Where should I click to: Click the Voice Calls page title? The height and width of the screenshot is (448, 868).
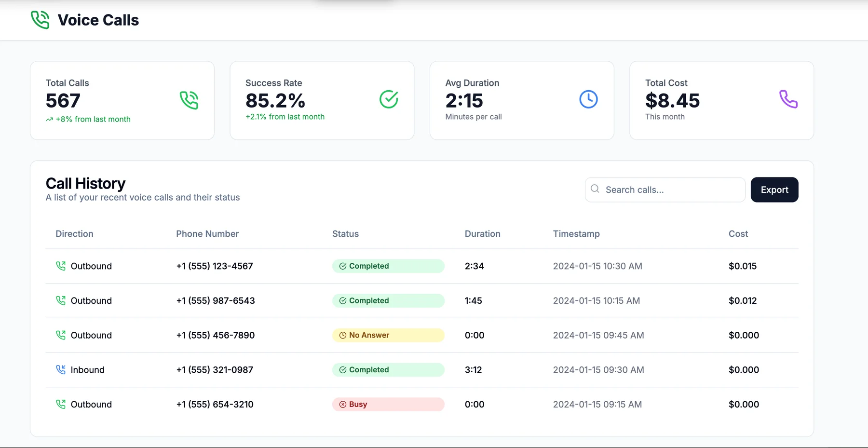click(x=98, y=20)
